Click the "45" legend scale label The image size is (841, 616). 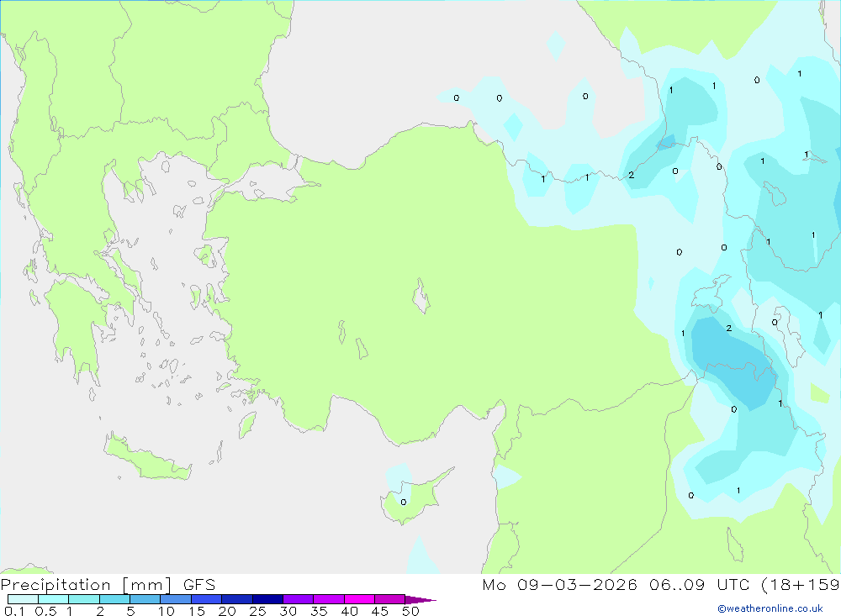click(x=380, y=611)
